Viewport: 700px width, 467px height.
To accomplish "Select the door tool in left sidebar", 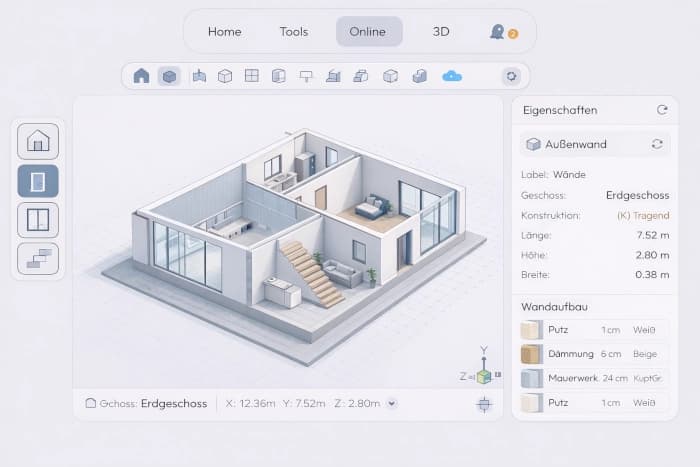I will coord(38,180).
